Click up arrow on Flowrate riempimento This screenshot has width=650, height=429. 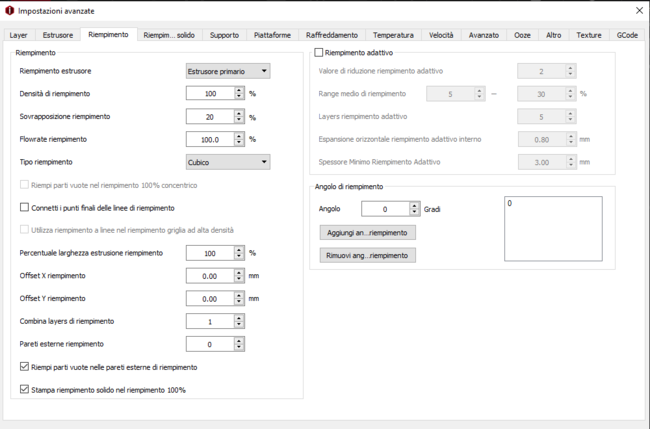239,135
